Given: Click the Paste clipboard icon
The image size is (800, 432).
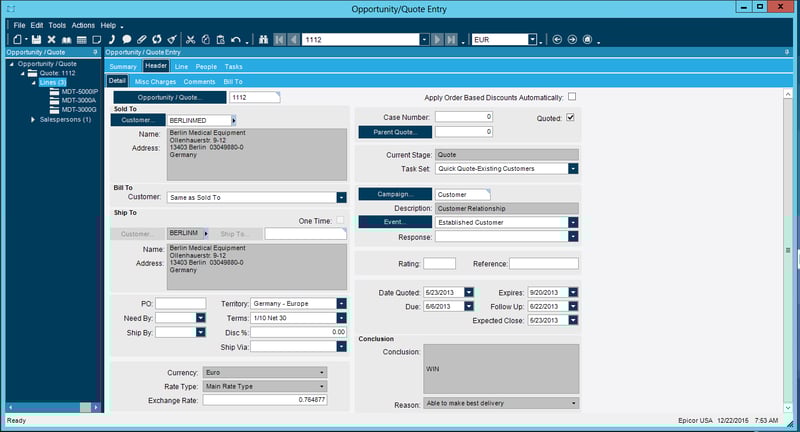Looking at the screenshot, I should point(220,39).
